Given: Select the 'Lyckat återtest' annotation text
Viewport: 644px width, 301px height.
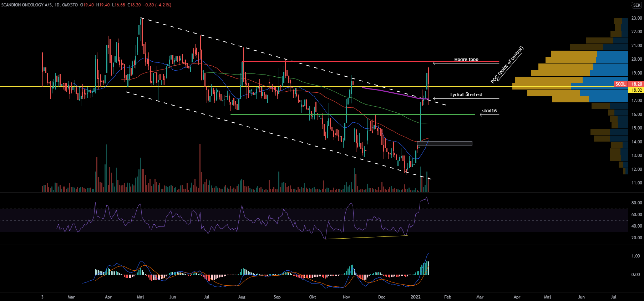Looking at the screenshot, I should click(x=466, y=95).
